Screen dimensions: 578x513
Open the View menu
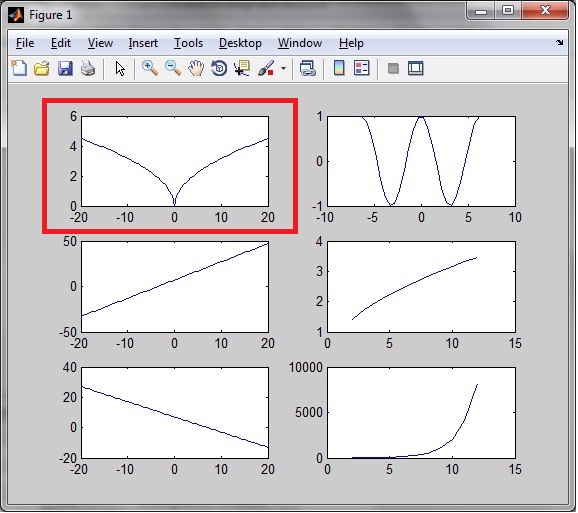100,43
